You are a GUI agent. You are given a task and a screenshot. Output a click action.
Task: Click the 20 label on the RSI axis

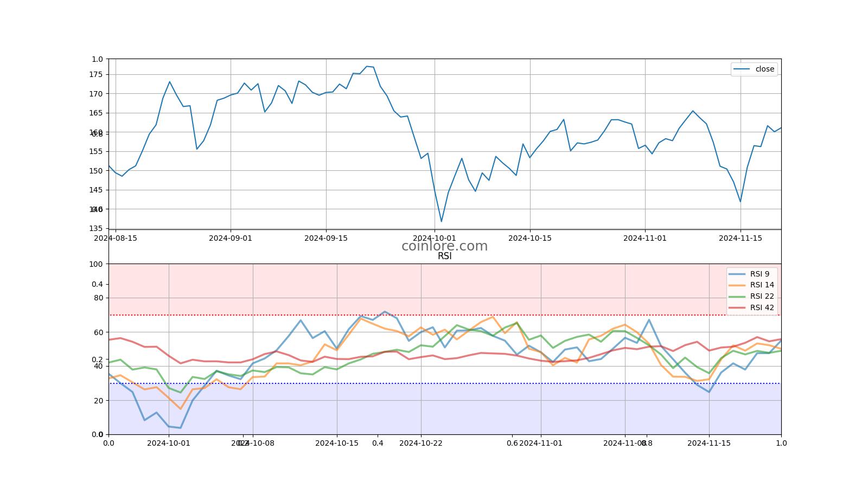[x=98, y=401]
